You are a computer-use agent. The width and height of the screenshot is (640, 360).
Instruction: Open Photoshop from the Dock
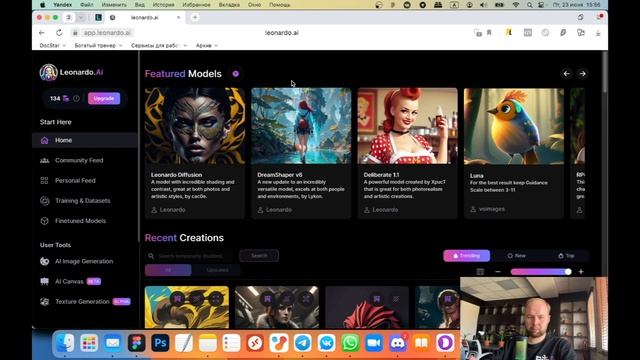click(160, 343)
